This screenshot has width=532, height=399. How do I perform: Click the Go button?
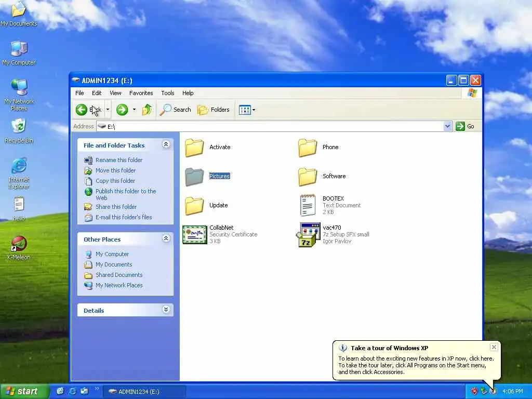tap(465, 126)
